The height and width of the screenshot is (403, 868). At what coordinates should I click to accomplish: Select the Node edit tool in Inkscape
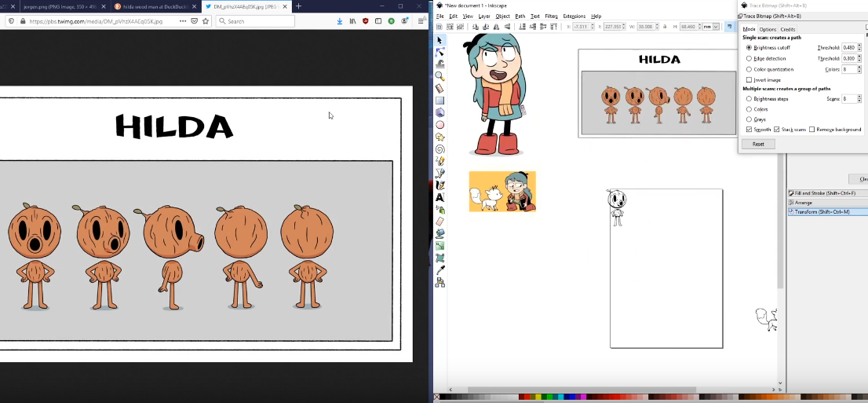click(x=440, y=52)
